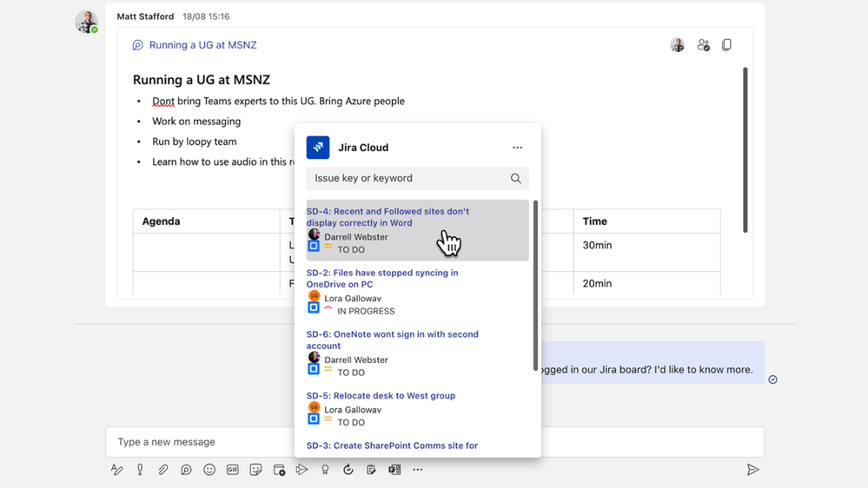Click TO DO status on SD-5
Viewport: 868px width, 488px height.
pyautogui.click(x=351, y=422)
